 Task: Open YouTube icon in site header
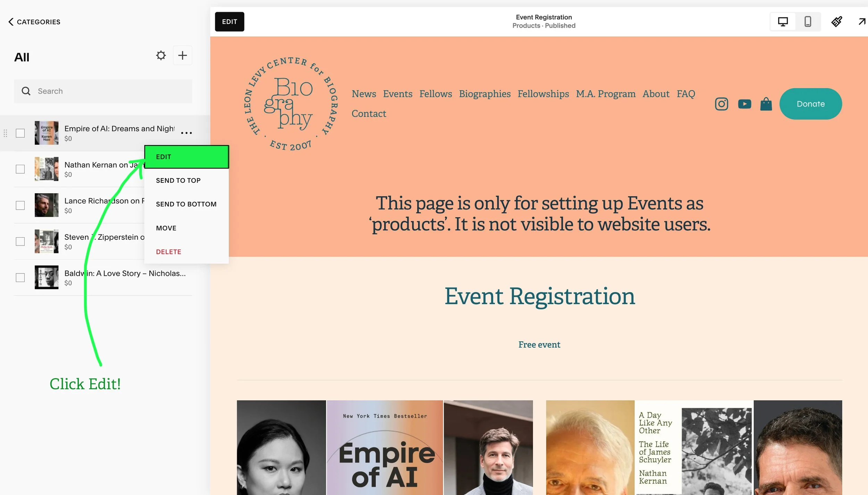click(744, 104)
